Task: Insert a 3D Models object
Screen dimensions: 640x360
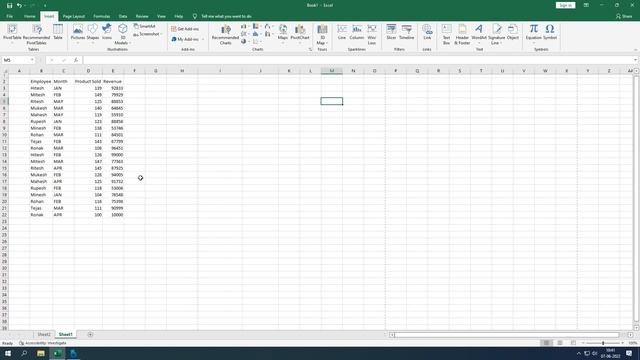Action: 122,34
